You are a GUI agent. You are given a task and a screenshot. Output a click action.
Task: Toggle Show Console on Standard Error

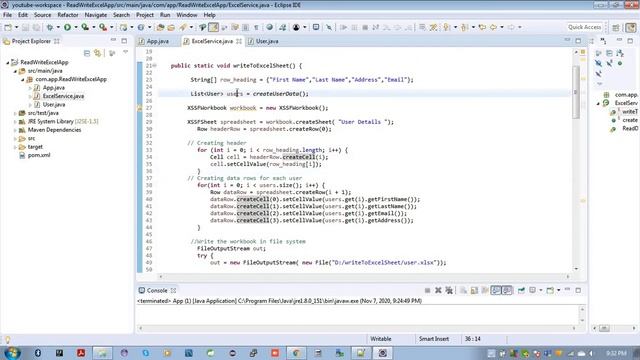(x=507, y=290)
